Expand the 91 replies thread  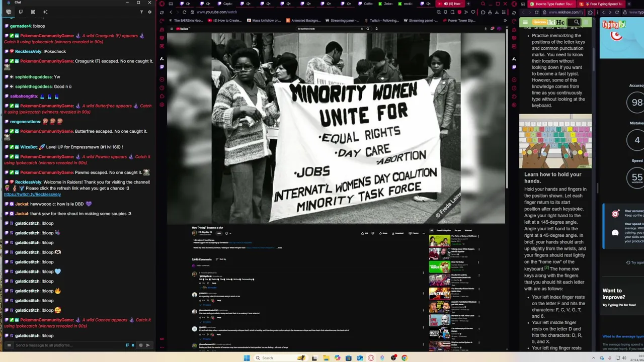click(x=206, y=305)
